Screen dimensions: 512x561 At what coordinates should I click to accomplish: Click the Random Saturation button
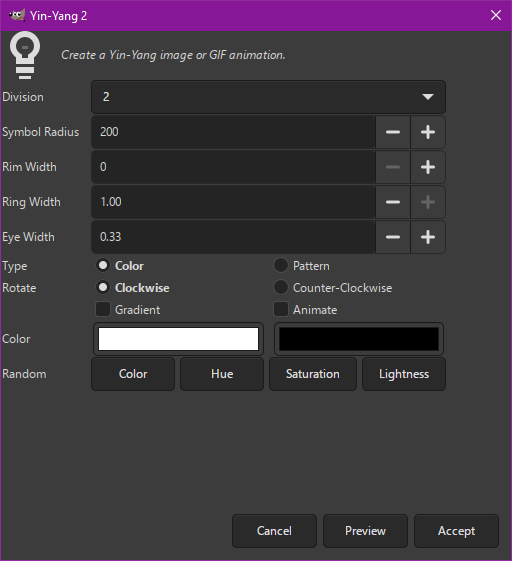pos(313,374)
